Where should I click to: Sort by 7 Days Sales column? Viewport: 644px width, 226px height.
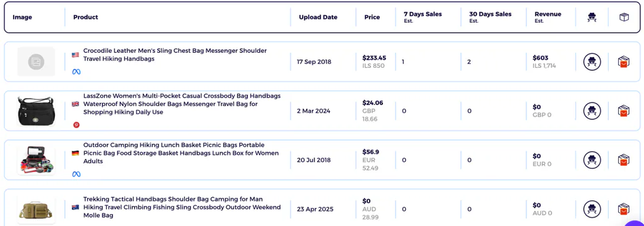[423, 17]
